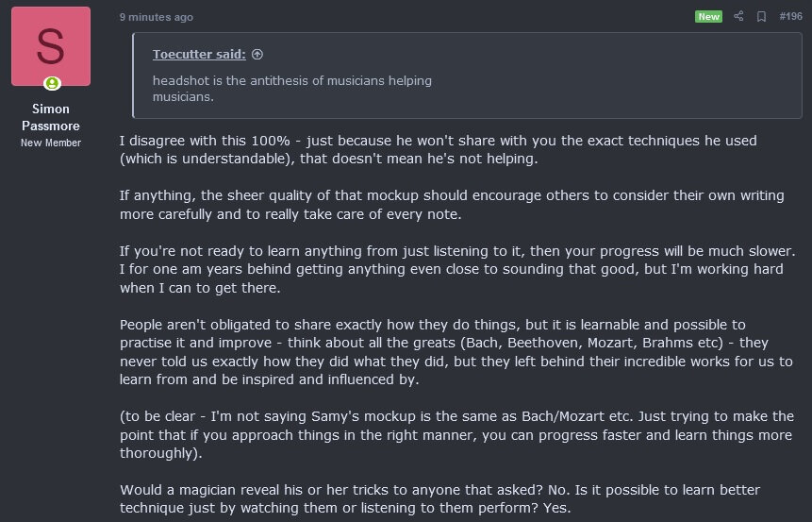Click the "9 minutes ago" timestamp
The image size is (812, 522).
[157, 17]
